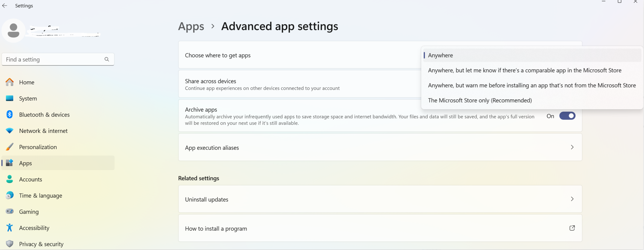Viewport: 644px width, 250px height.
Task: Click the Home icon in sidebar
Action: [x=10, y=82]
